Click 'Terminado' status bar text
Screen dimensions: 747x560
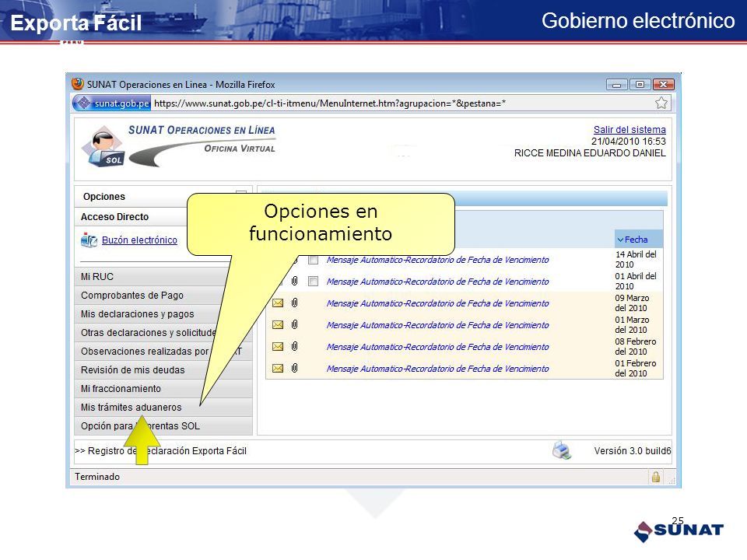[97, 477]
